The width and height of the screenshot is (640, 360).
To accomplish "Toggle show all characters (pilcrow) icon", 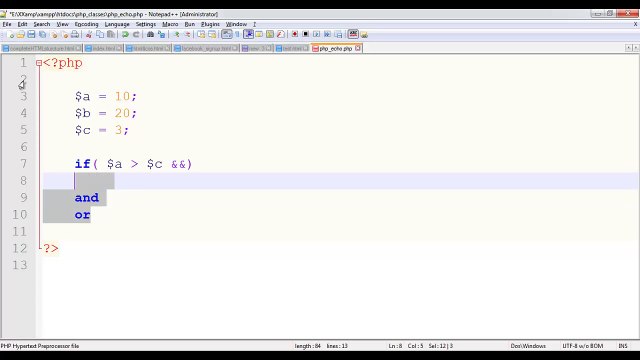I will tap(237, 35).
